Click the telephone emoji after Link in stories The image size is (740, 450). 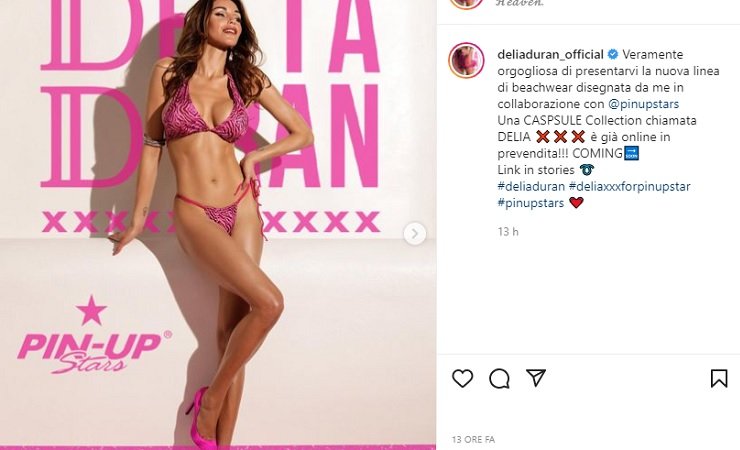(x=586, y=170)
